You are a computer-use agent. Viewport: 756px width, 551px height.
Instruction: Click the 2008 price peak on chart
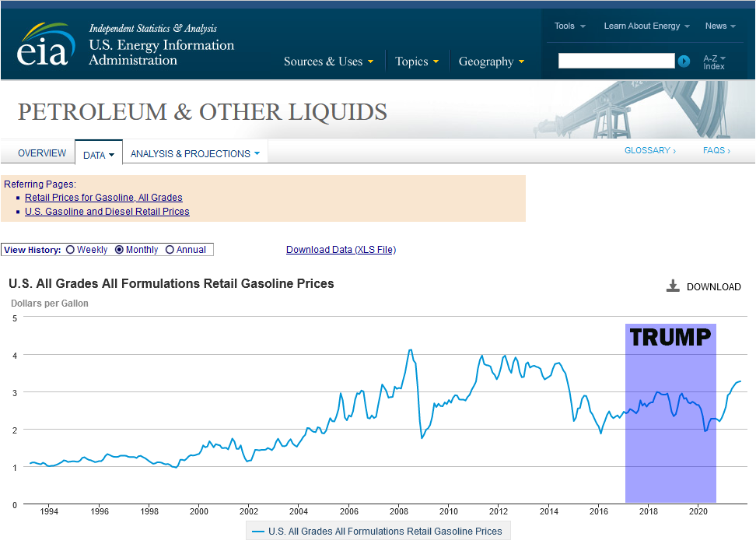(x=411, y=350)
